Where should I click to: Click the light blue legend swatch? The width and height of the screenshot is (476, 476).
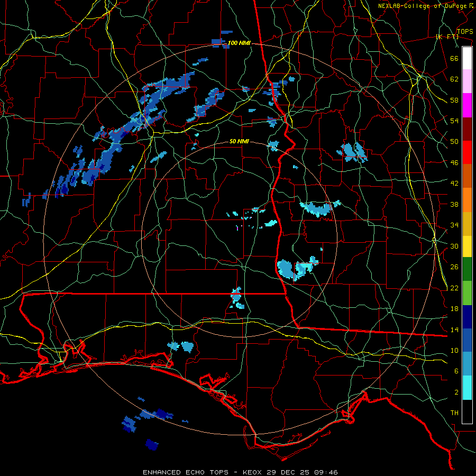coord(467,364)
